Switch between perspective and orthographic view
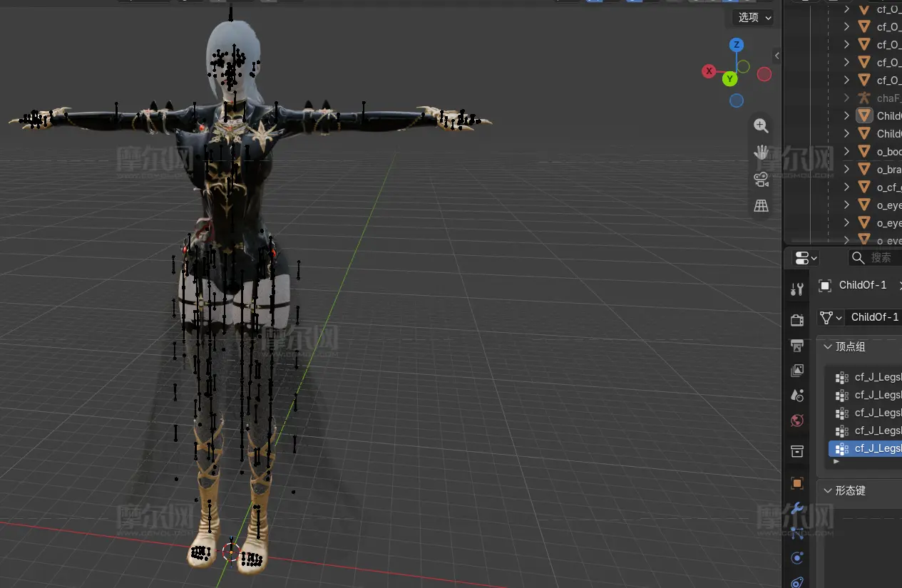This screenshot has width=902, height=588. [x=761, y=206]
